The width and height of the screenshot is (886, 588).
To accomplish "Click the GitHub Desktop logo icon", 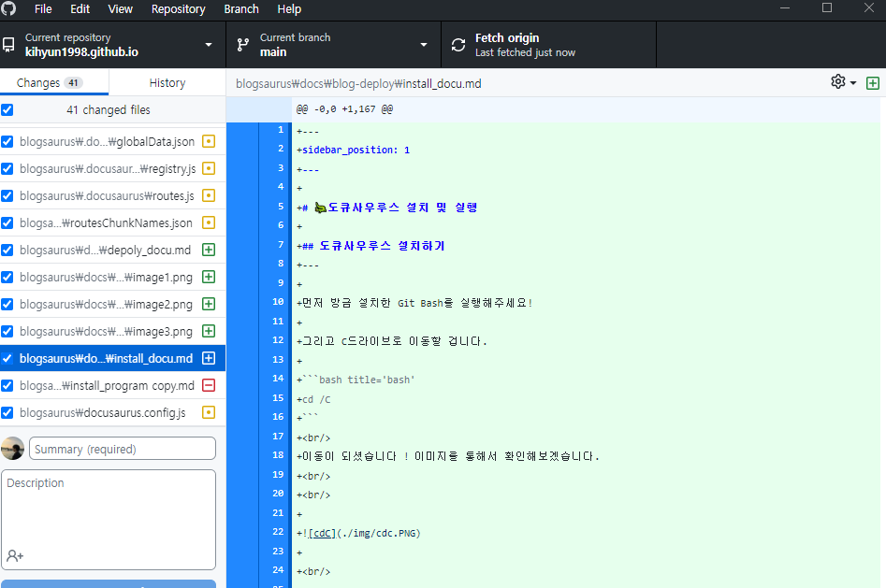I will click(8, 8).
